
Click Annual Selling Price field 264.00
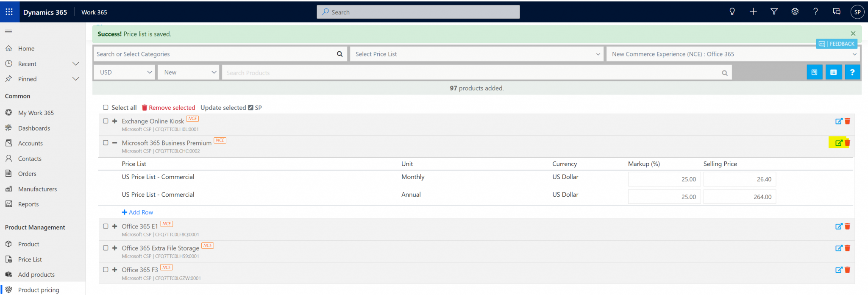point(740,197)
